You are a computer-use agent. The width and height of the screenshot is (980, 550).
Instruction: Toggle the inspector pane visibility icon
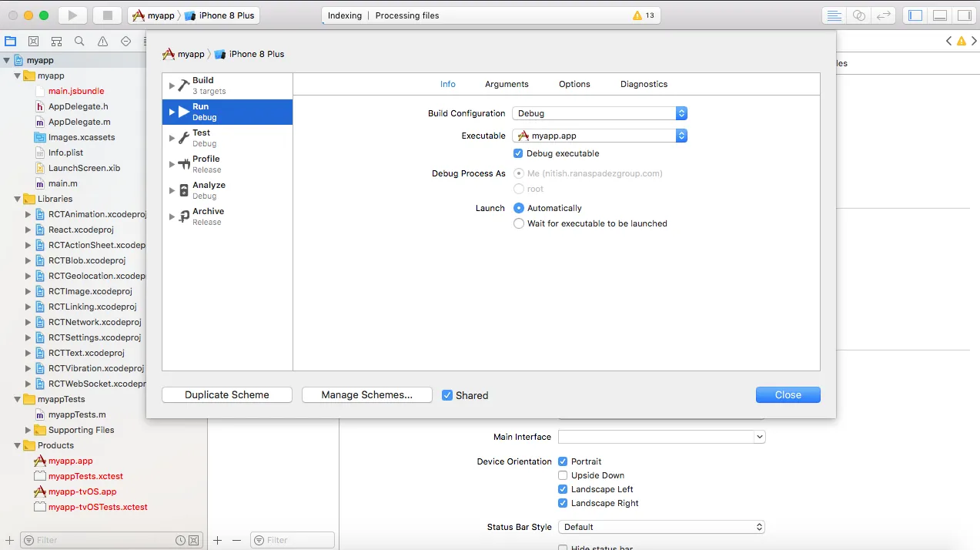964,15
